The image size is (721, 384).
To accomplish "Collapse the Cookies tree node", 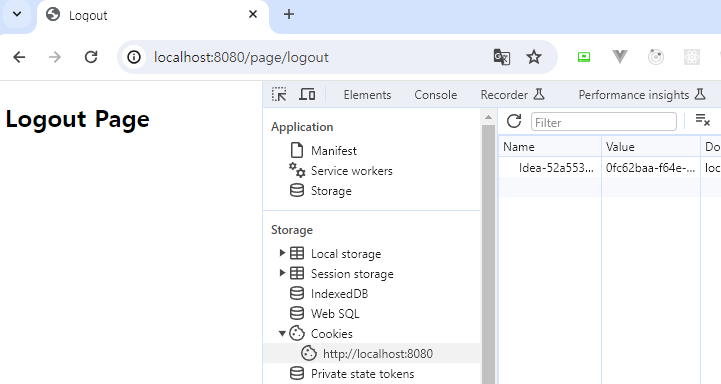I will click(x=282, y=333).
